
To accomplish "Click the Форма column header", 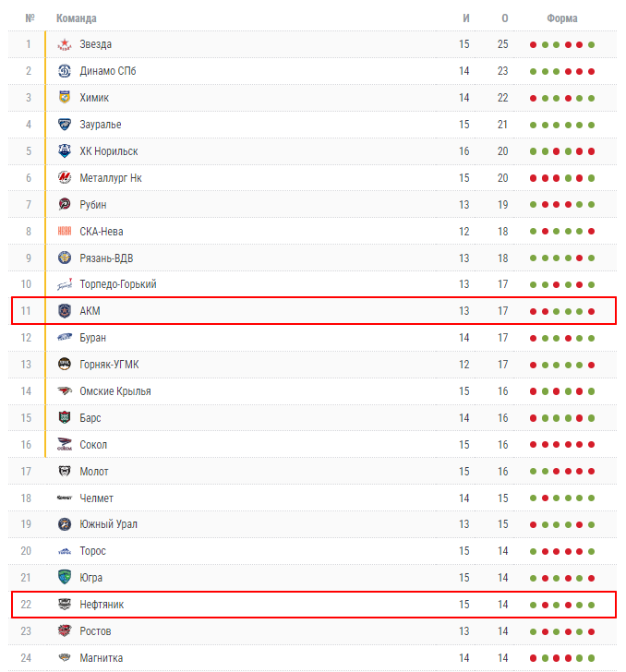I will tap(562, 18).
